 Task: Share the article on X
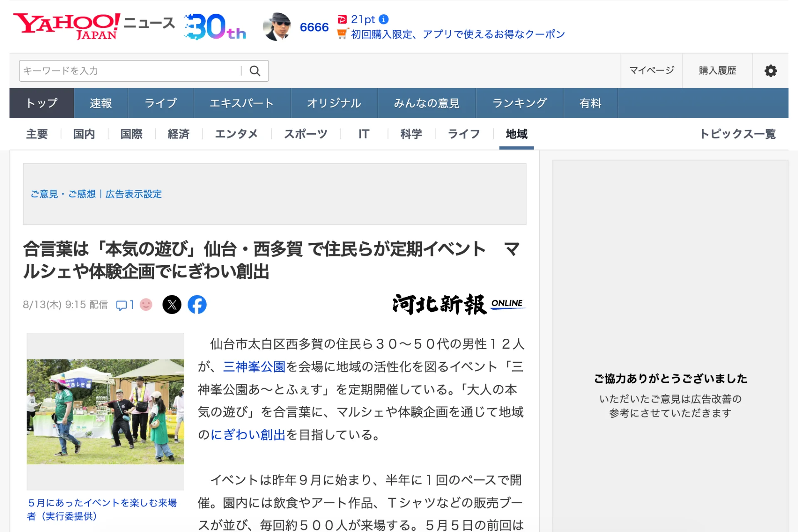tap(172, 305)
